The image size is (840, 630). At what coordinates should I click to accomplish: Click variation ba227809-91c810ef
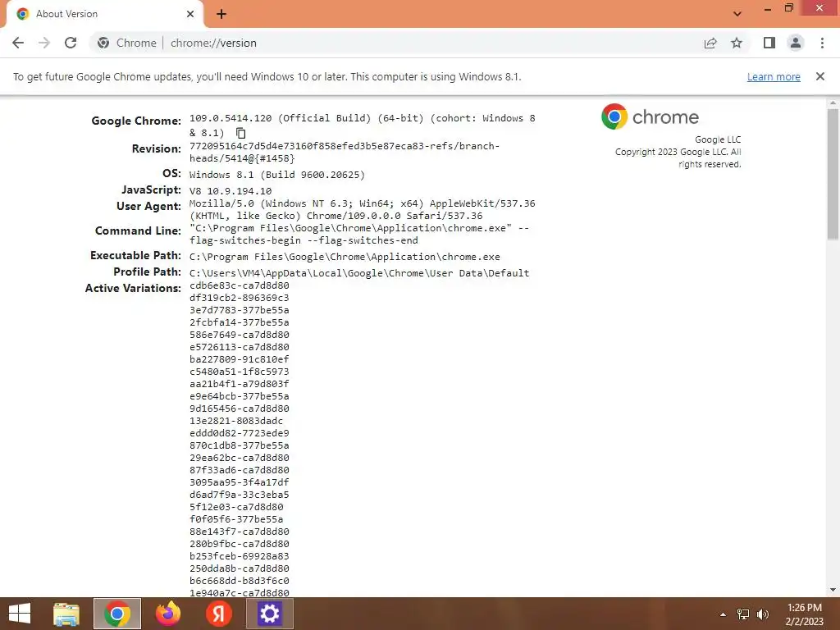point(239,359)
